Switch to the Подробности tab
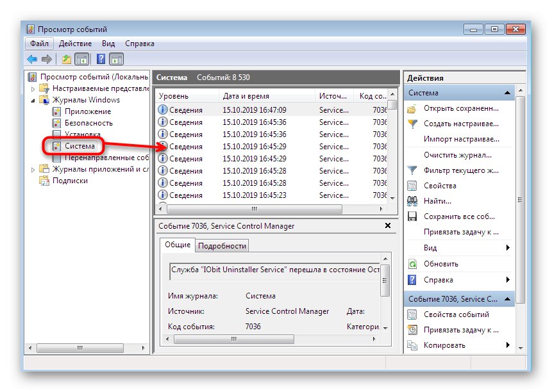Viewport: 552px width, 392px height. (222, 246)
